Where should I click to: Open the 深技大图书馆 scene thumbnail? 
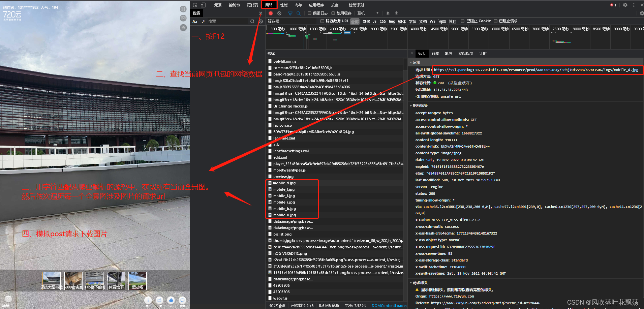(52, 281)
